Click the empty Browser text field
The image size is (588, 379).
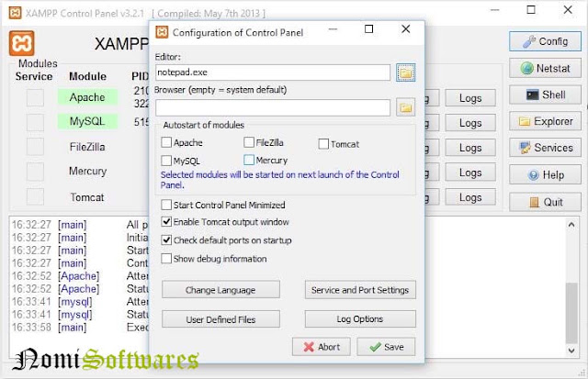pos(273,108)
